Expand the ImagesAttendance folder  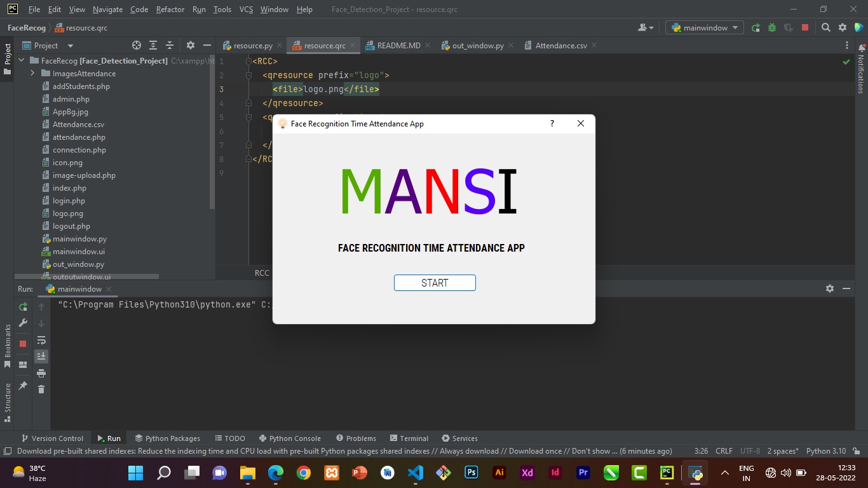tap(32, 74)
